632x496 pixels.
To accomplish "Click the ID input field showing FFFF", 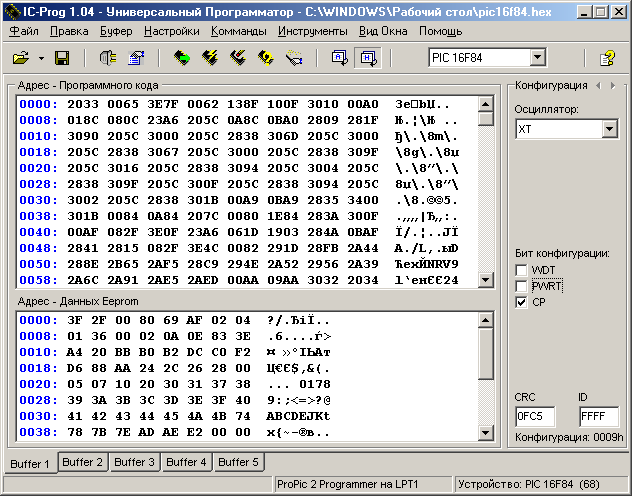I will [599, 416].
